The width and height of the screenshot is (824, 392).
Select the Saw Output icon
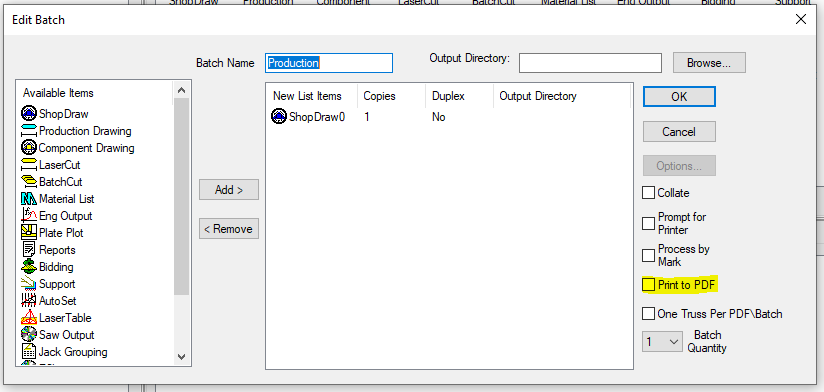(x=29, y=334)
